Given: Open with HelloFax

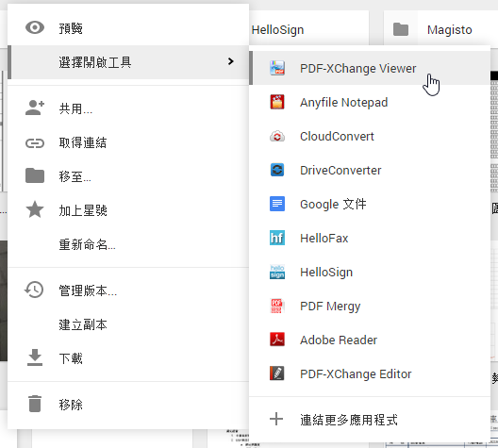Looking at the screenshot, I should [370, 238].
